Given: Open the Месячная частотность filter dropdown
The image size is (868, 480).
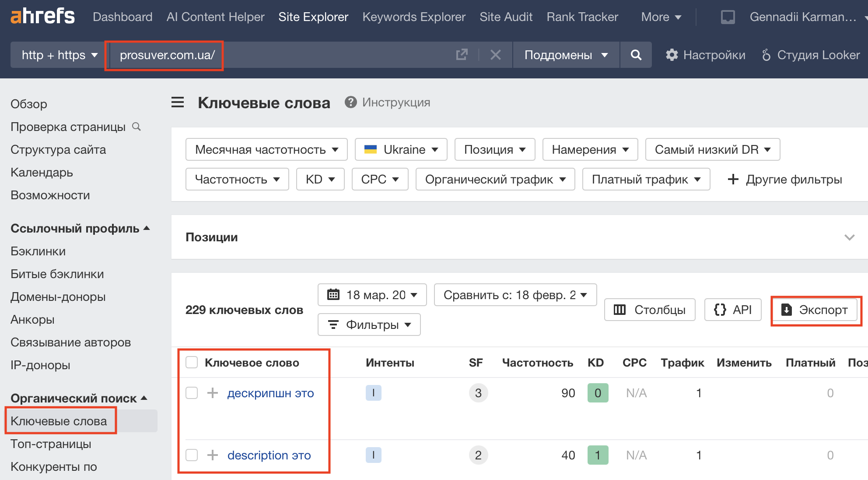Looking at the screenshot, I should (266, 149).
